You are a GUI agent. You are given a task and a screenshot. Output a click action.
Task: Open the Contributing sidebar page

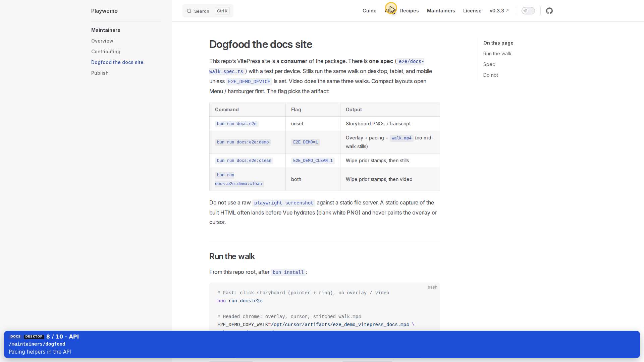click(106, 52)
